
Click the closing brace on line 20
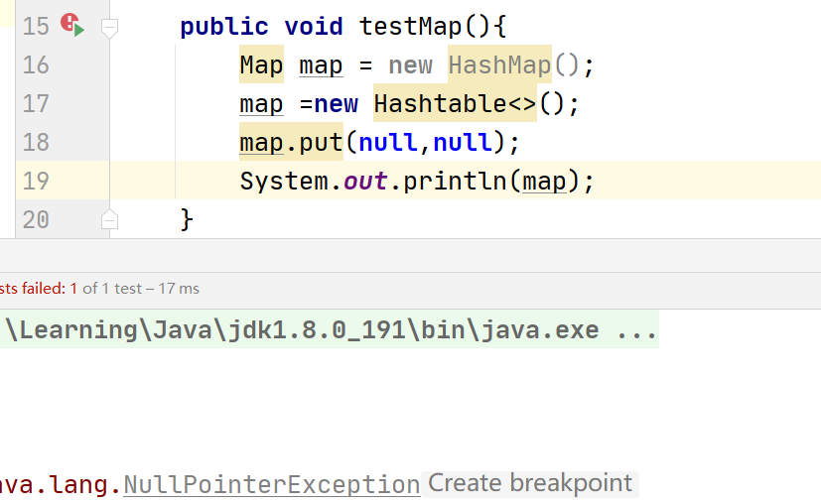tap(187, 219)
